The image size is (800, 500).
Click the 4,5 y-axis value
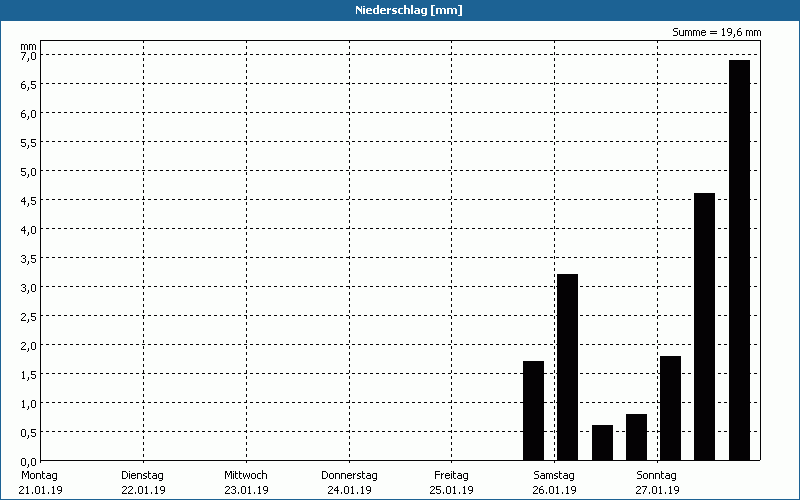[x=29, y=201]
